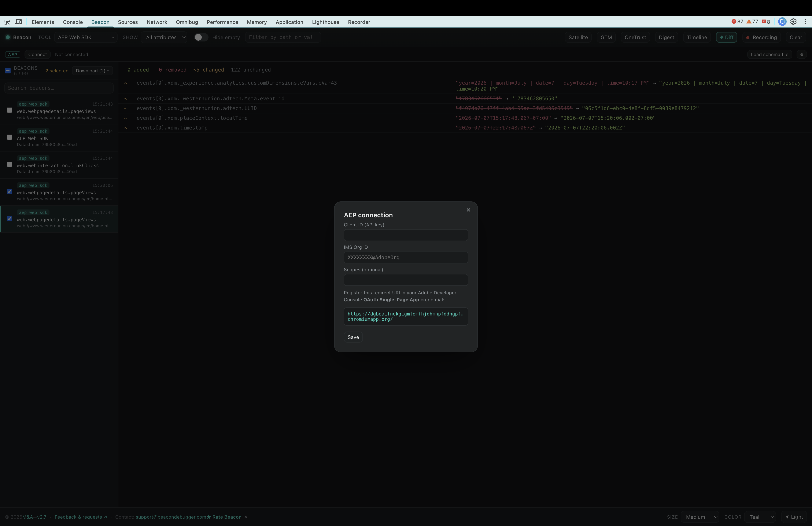Screen dimensions: 812x526
Task: Switch to Light theme
Action: point(794,517)
